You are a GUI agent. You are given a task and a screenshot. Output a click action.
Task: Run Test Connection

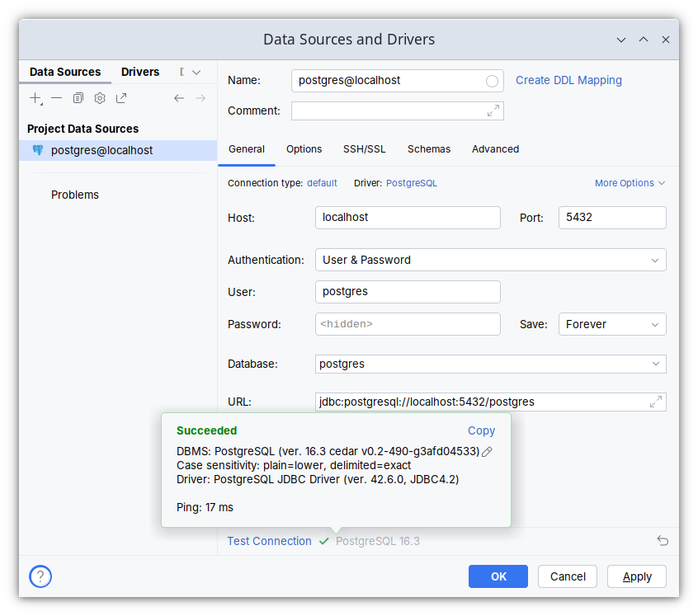[x=269, y=541]
